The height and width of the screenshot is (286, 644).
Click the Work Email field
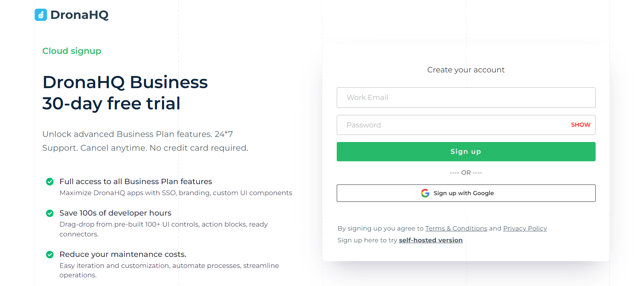[x=466, y=98]
